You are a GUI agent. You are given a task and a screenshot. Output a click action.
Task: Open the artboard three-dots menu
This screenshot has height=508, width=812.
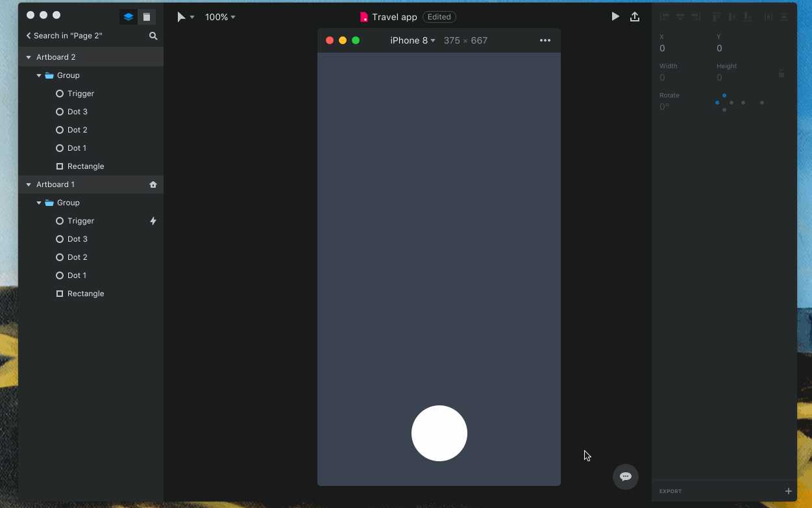coord(545,40)
